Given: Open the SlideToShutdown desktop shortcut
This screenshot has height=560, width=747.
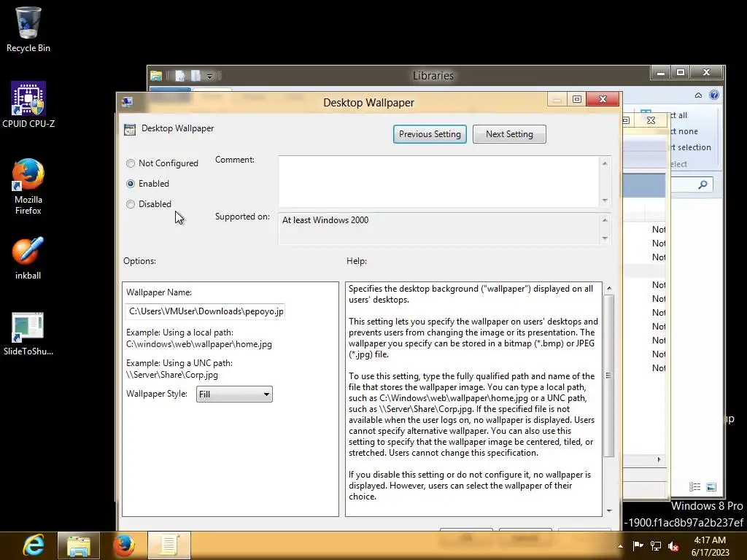Looking at the screenshot, I should point(28,334).
